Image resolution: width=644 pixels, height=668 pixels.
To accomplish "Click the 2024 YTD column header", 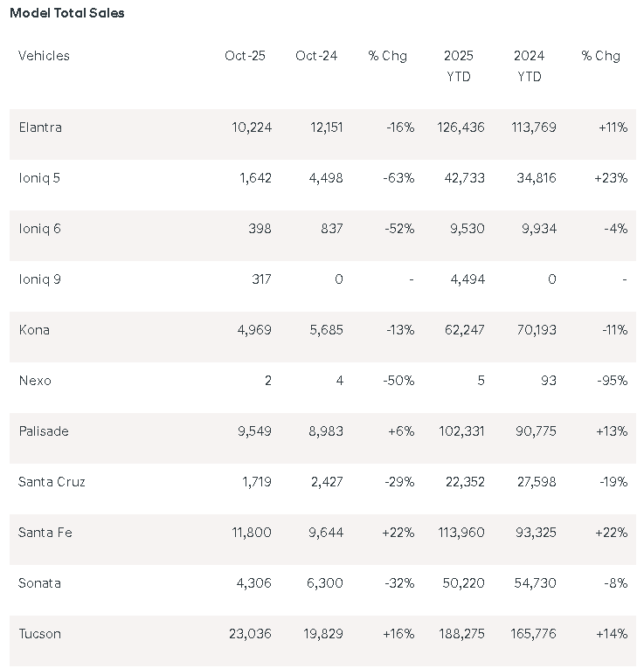I will 529,66.
